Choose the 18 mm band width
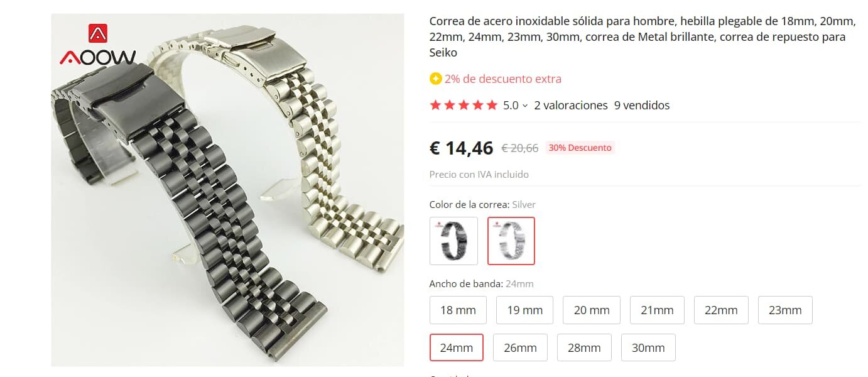Screen dimensions: 868x377 [458, 310]
